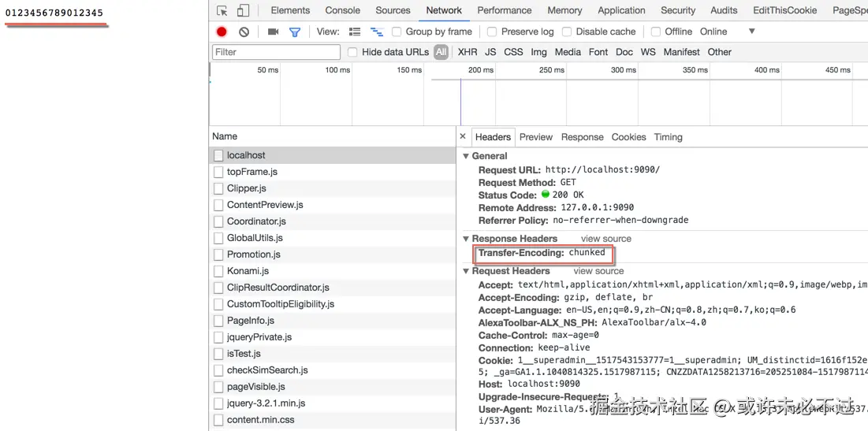Click the localhost file icon
This screenshot has width=868, height=431.
point(218,155)
